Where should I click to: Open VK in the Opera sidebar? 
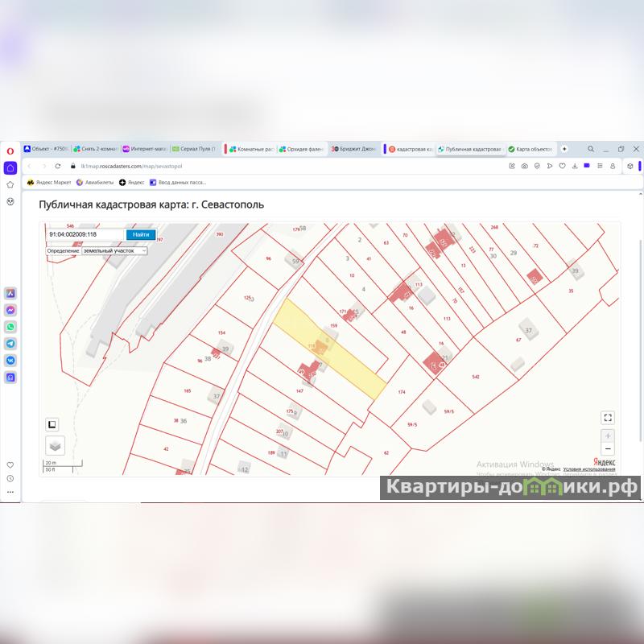(x=10, y=360)
